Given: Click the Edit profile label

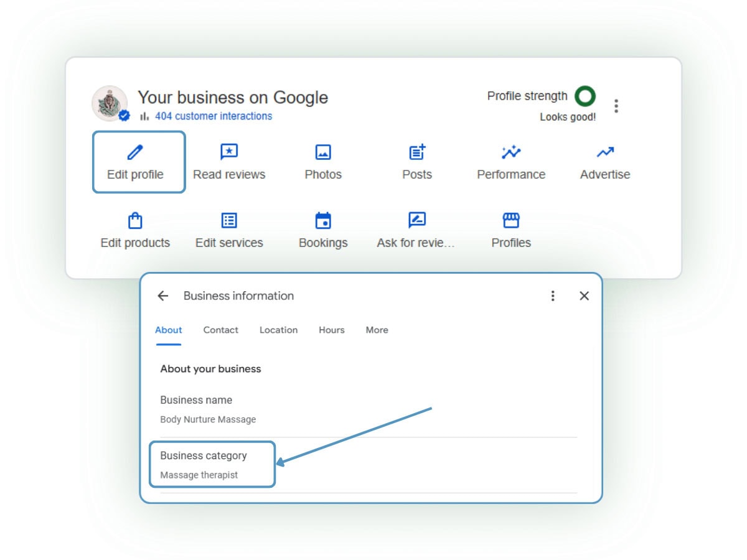Looking at the screenshot, I should point(135,174).
